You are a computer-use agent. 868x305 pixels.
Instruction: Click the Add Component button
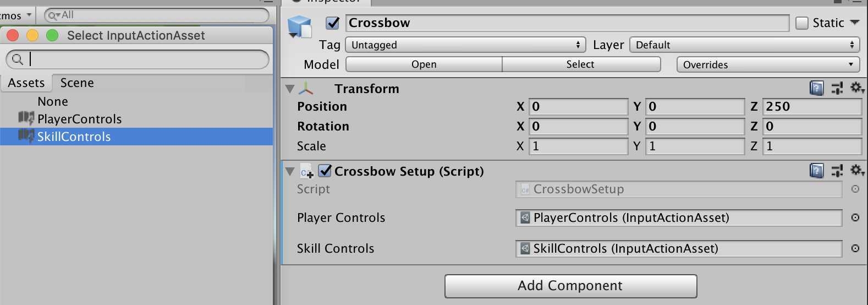pyautogui.click(x=570, y=286)
